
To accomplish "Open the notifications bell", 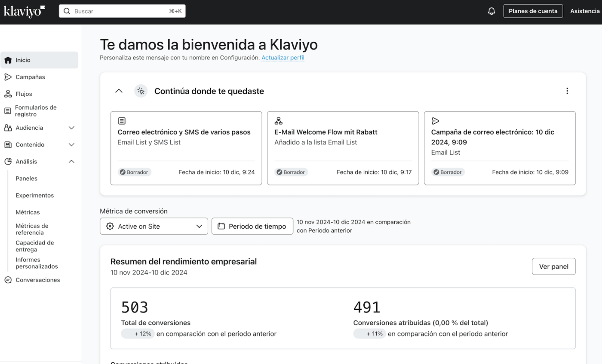I will pos(491,11).
